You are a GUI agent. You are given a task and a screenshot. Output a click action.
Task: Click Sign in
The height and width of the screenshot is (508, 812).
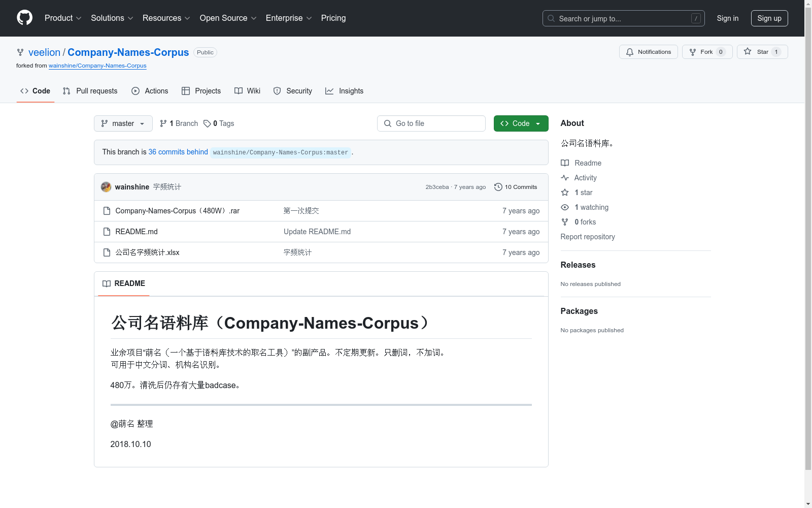(x=728, y=18)
